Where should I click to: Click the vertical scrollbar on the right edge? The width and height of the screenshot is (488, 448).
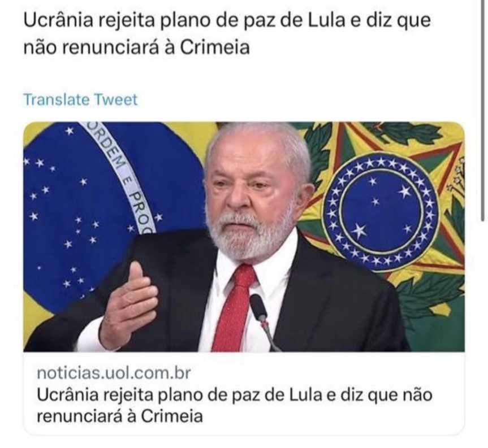coord(483,109)
